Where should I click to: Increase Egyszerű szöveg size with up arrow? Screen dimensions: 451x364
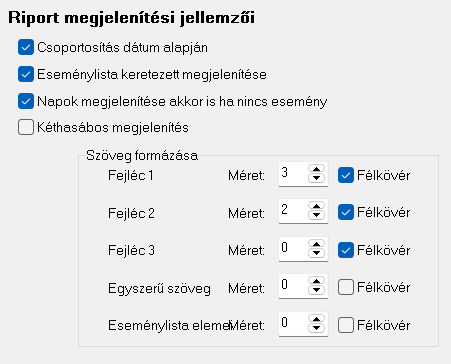coord(316,281)
